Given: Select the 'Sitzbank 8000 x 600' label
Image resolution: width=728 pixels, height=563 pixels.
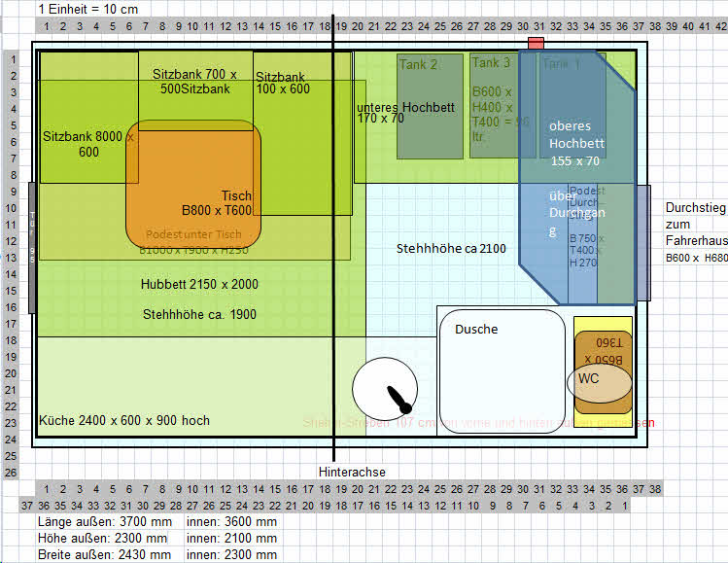Looking at the screenshot, I should 88,144.
